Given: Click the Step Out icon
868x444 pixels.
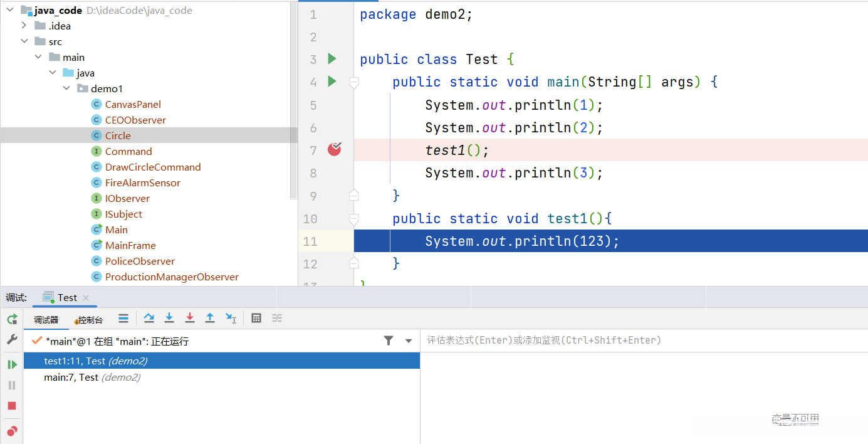Looking at the screenshot, I should point(210,318).
